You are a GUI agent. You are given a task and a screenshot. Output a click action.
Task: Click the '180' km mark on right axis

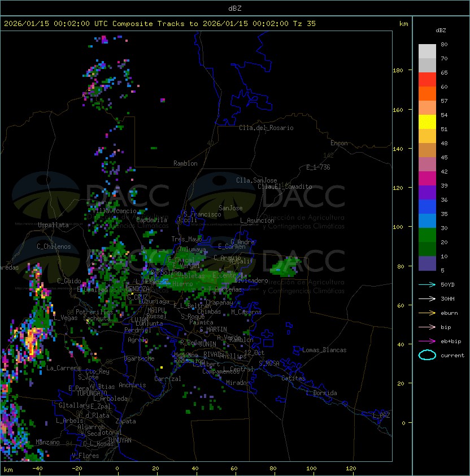[398, 71]
